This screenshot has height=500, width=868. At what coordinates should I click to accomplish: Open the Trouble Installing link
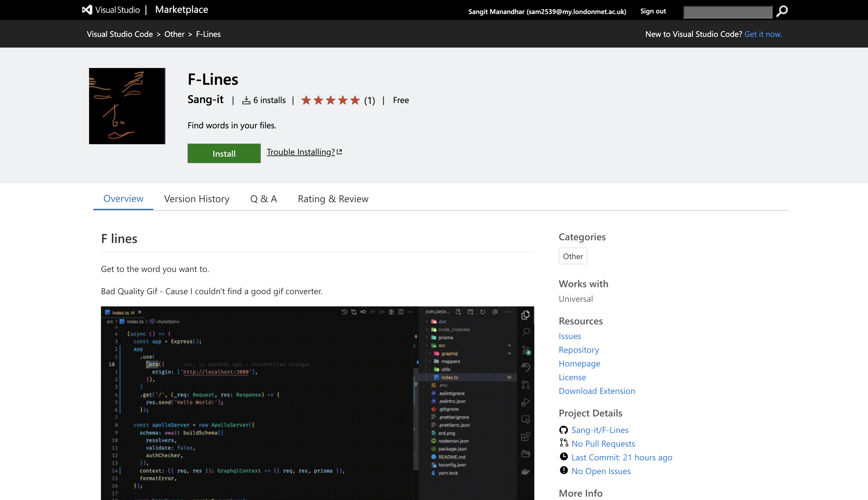[300, 152]
